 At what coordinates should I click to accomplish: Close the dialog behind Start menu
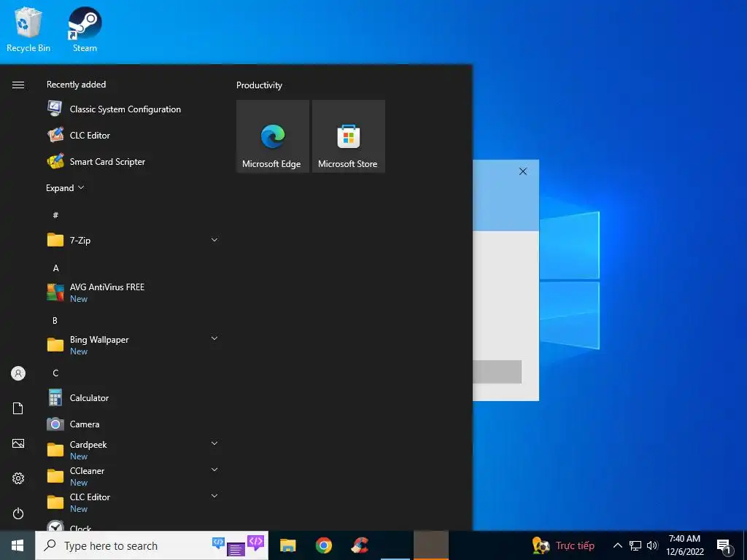(x=522, y=171)
